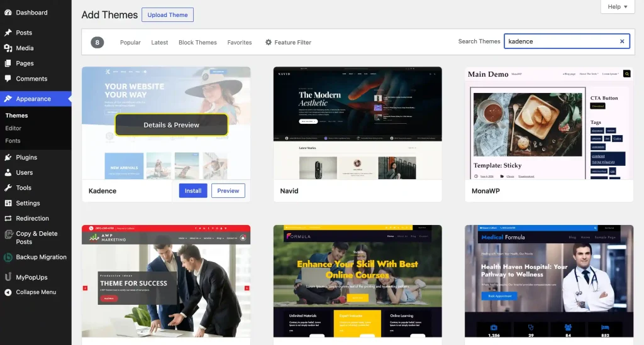Open the MyPopUps menu
644x345 pixels.
point(31,277)
